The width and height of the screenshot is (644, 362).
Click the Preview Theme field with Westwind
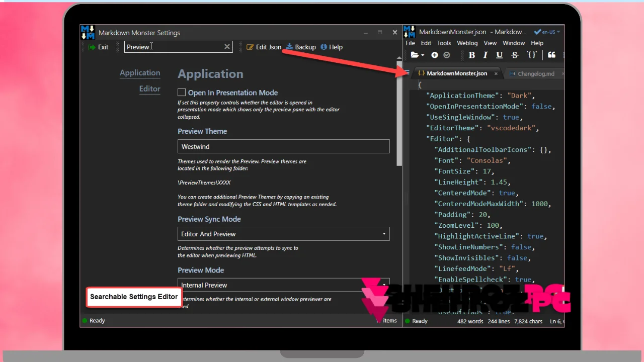[283, 146]
